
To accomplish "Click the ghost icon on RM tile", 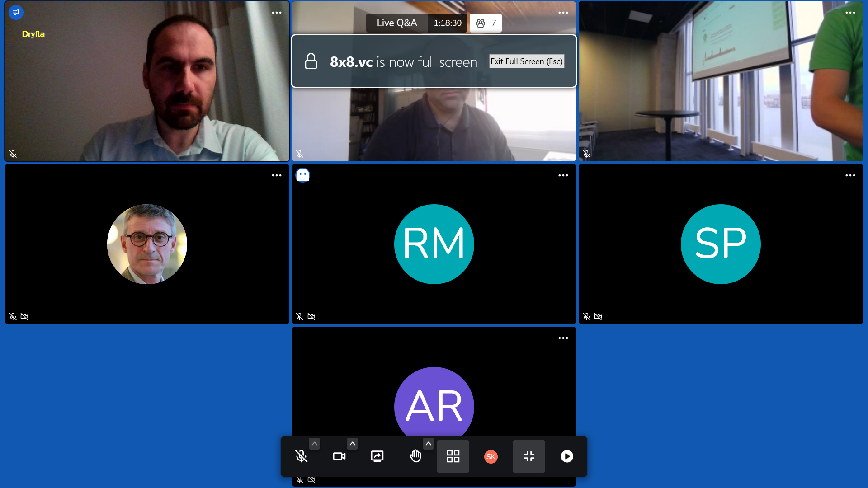I will (x=303, y=175).
